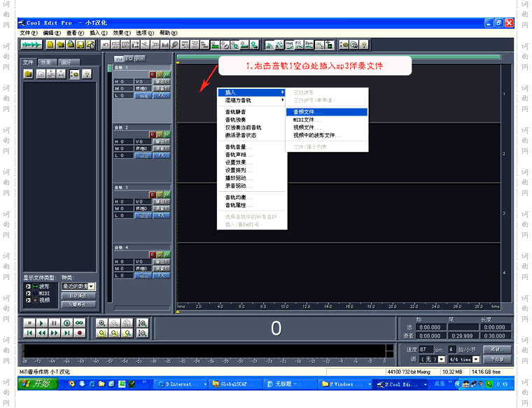Click the Zoom Out Horizontally magnifier icon
532x408 pixels.
114,323
